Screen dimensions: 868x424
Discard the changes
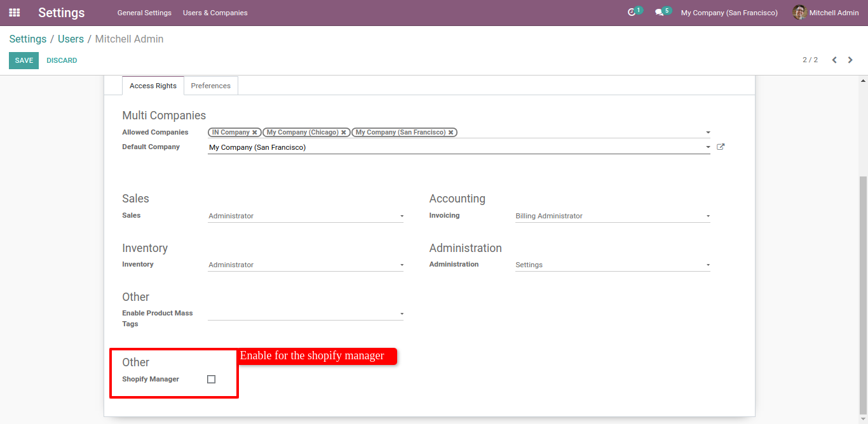62,60
